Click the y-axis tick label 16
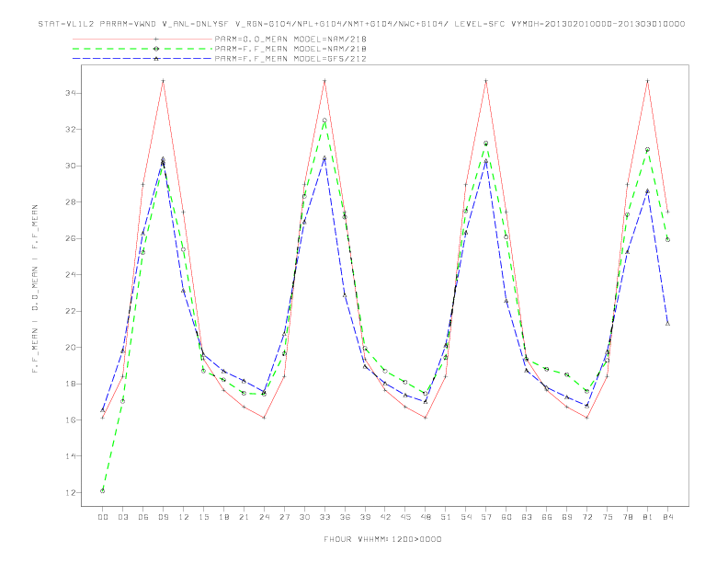Screen dimensions: 728x563 [71, 419]
